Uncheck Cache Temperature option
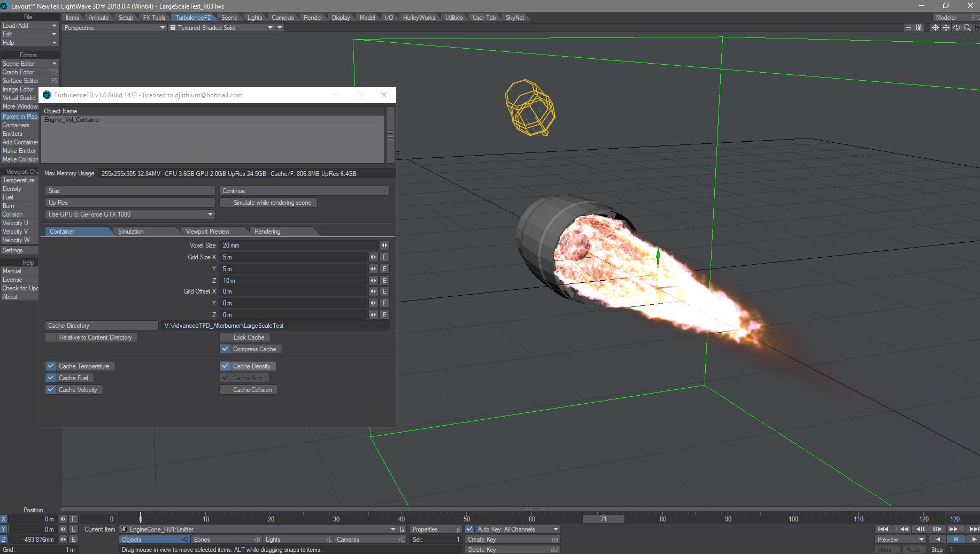Image resolution: width=980 pixels, height=554 pixels. coord(51,366)
